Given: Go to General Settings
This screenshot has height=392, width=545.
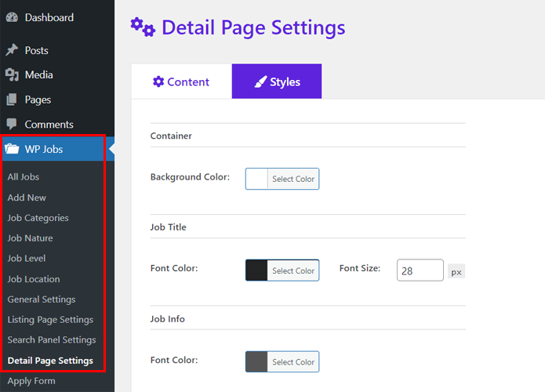Looking at the screenshot, I should pyautogui.click(x=42, y=299).
